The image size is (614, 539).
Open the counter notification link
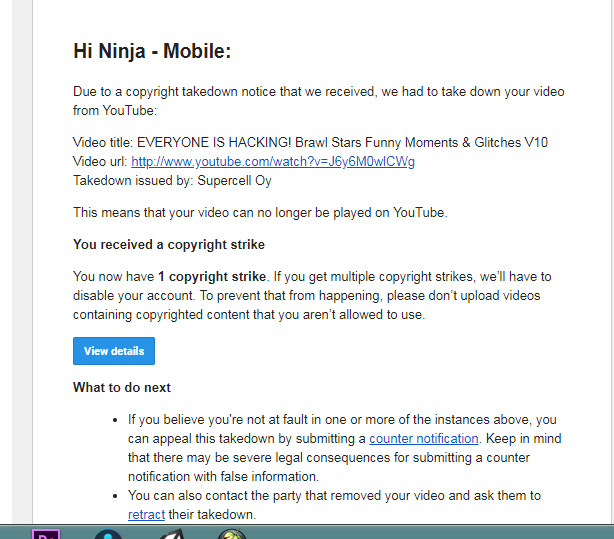(x=424, y=438)
